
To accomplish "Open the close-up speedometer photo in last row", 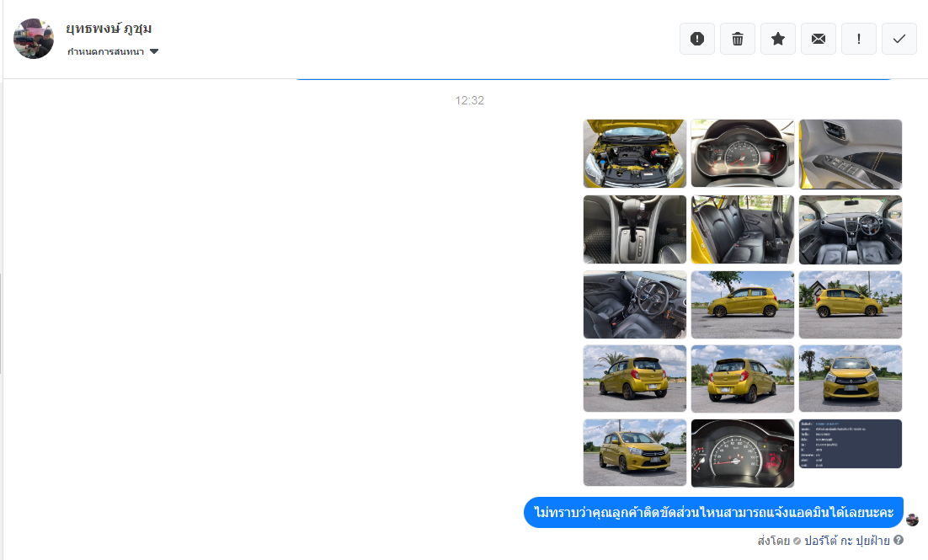I will [743, 453].
